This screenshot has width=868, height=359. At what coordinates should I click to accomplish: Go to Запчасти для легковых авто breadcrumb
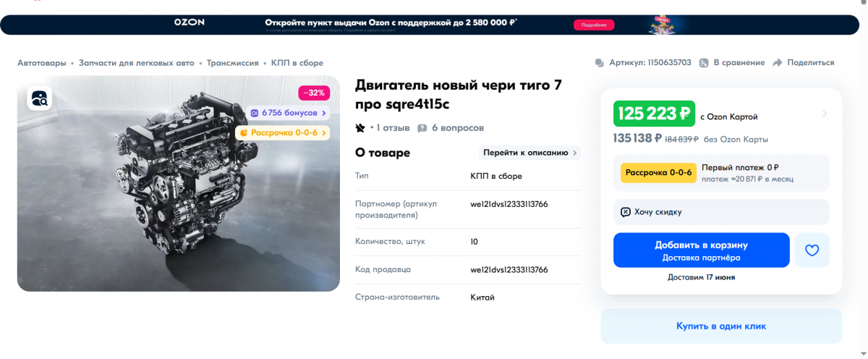137,63
